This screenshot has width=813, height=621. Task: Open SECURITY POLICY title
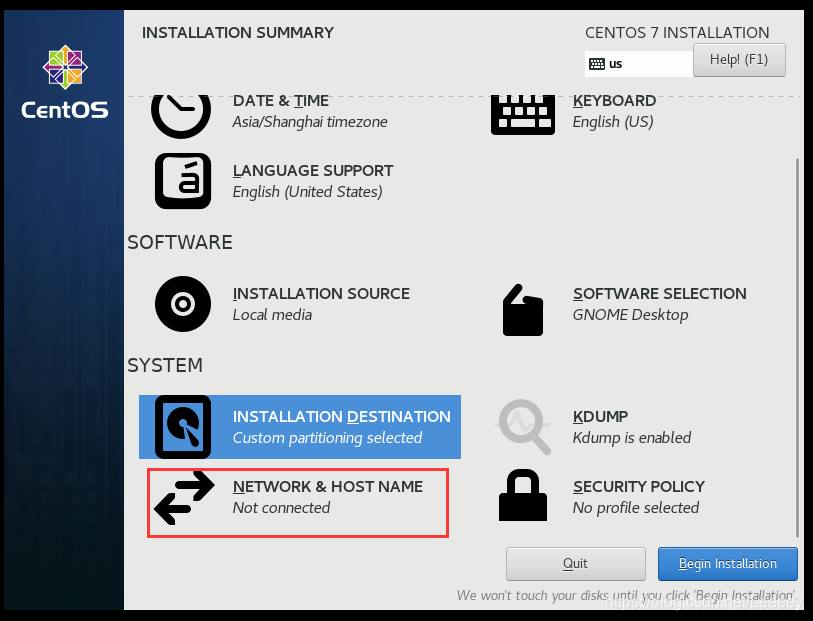pyautogui.click(x=639, y=486)
